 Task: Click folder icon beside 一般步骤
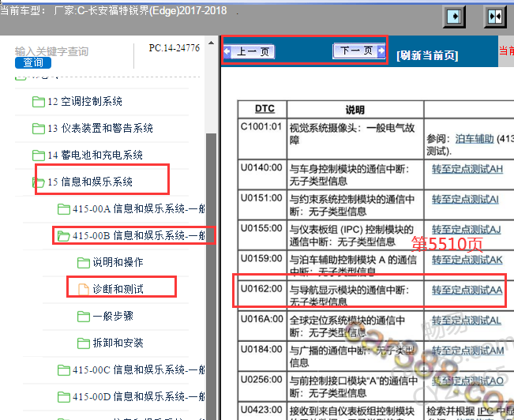click(x=84, y=317)
